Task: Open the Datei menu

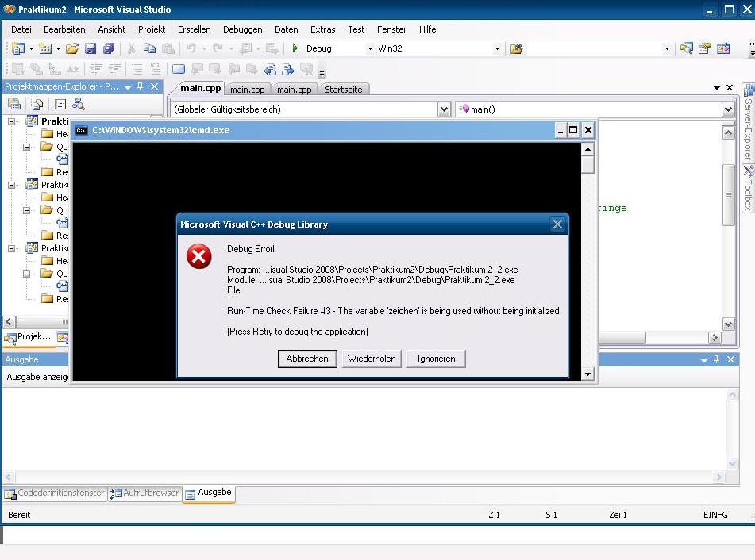Action: (x=21, y=29)
